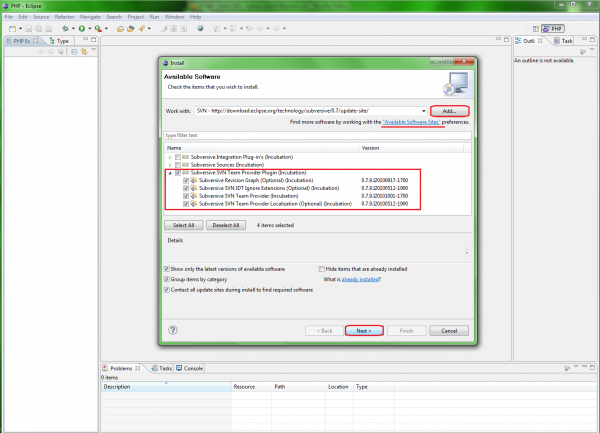Open the Outline view menu triangle
600x433 pixels.
click(592, 50)
